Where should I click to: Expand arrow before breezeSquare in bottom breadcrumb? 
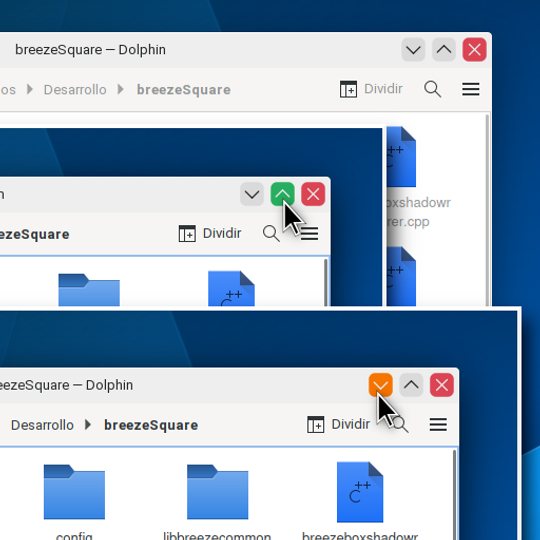(x=88, y=425)
